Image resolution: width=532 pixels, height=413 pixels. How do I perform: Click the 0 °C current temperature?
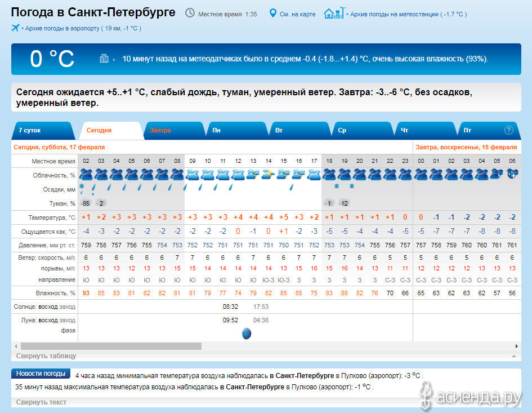point(52,59)
